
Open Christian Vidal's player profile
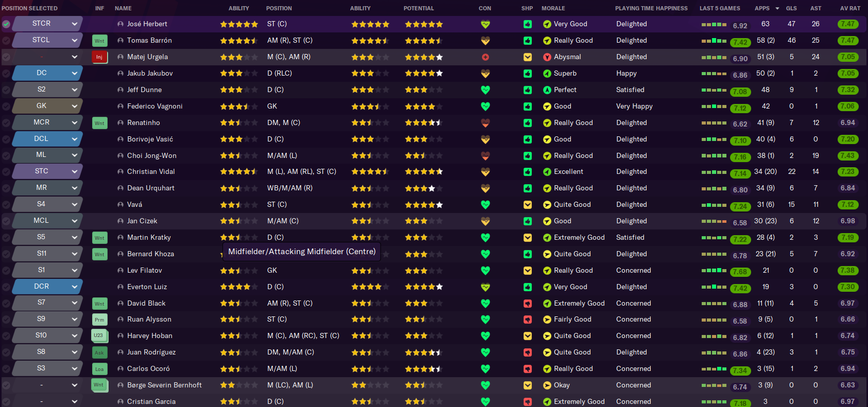[151, 172]
